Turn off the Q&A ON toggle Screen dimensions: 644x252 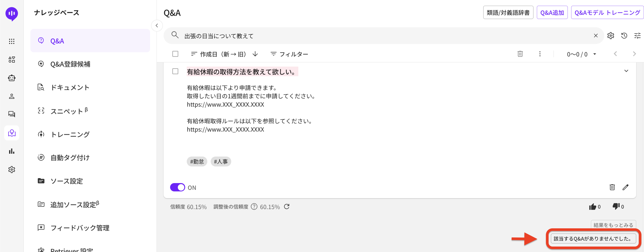[x=177, y=187]
